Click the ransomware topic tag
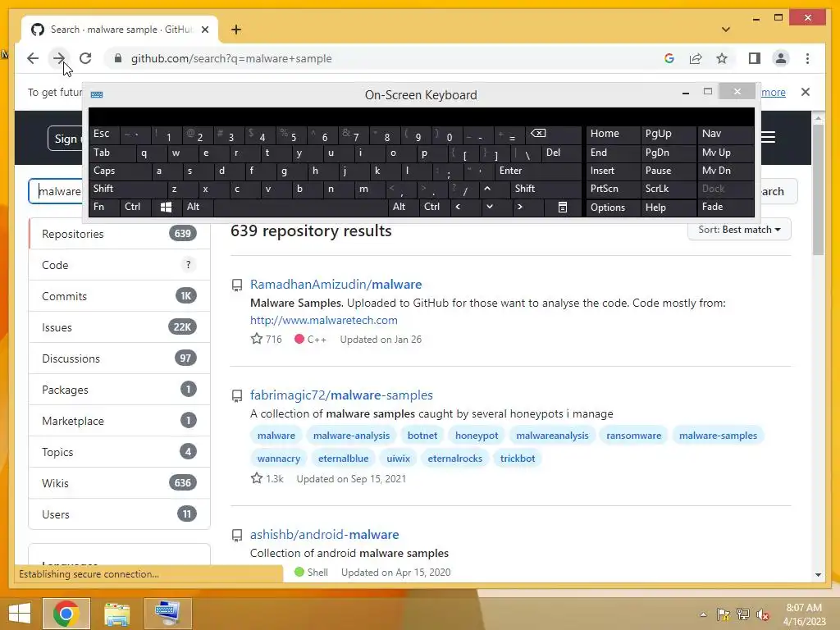The width and height of the screenshot is (840, 630). pos(634,436)
